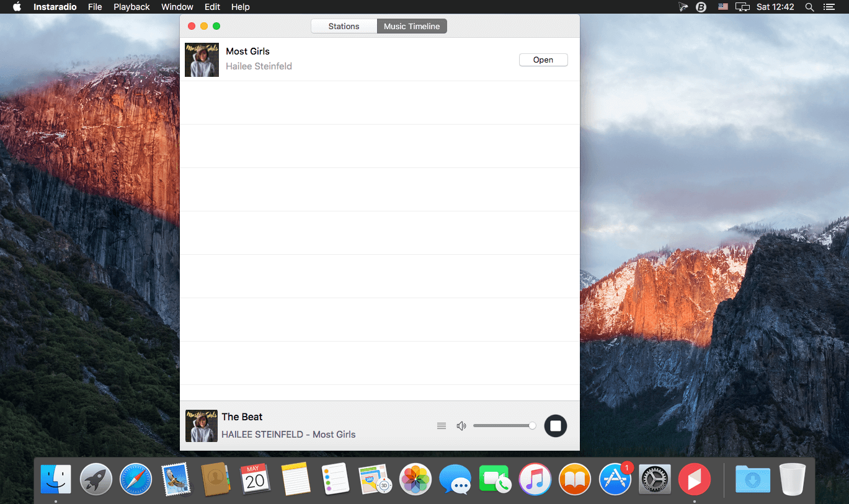Viewport: 849px width, 504px height.
Task: Click the now playing album art thumbnail
Action: [202, 426]
